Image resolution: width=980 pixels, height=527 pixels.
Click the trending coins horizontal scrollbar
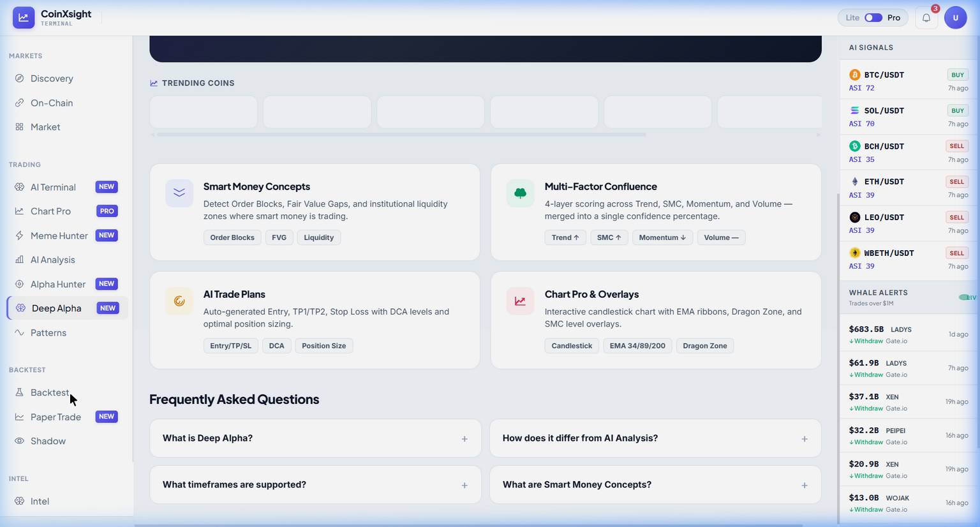click(401, 135)
